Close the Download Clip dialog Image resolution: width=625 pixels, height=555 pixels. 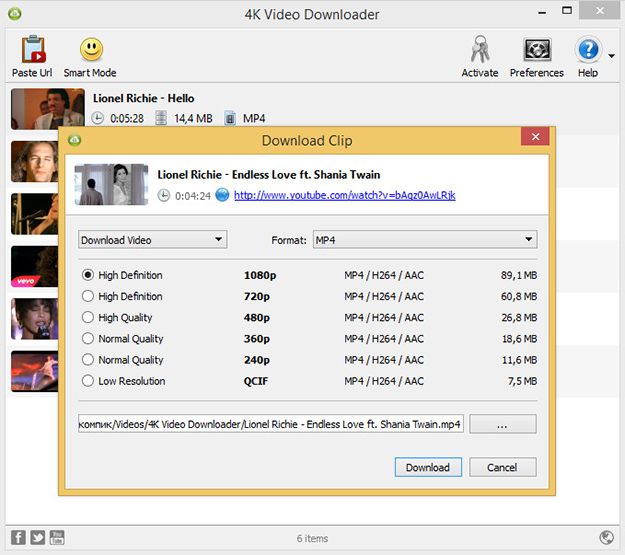(535, 137)
